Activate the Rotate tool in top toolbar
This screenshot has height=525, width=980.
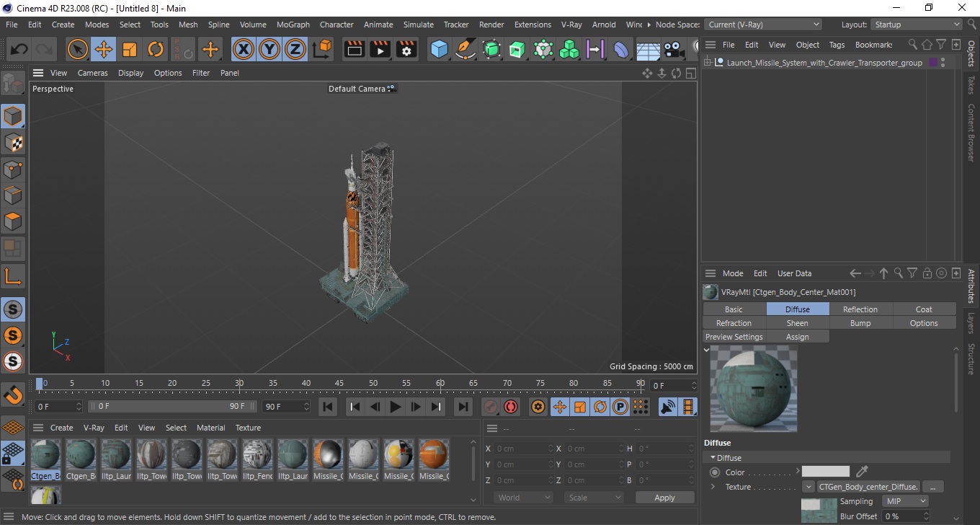tap(156, 49)
